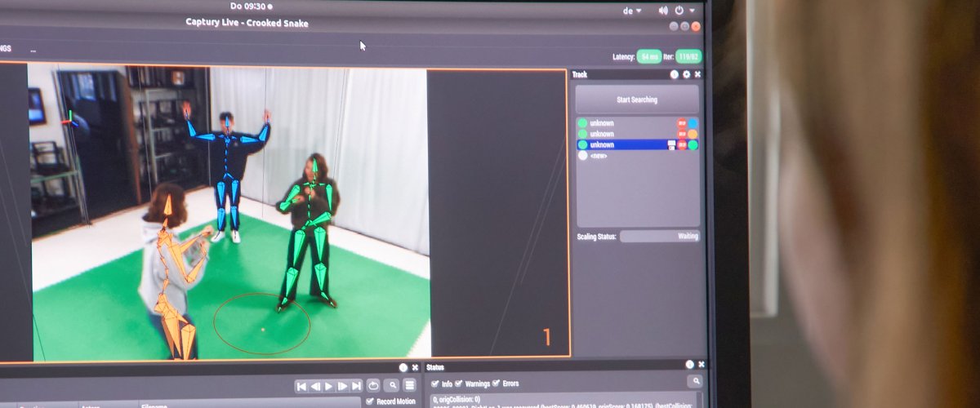The width and height of the screenshot is (980, 408).
Task: Close the Status panel
Action: click(701, 365)
